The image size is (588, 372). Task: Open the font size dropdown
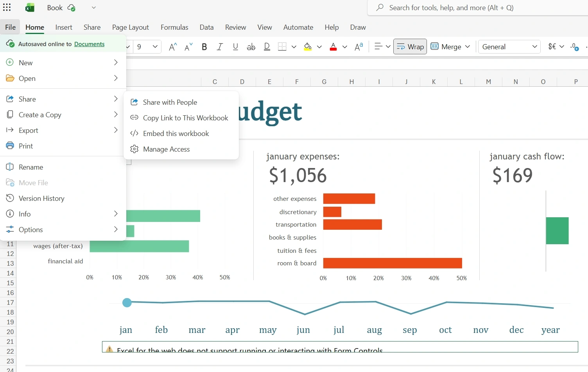point(155,47)
